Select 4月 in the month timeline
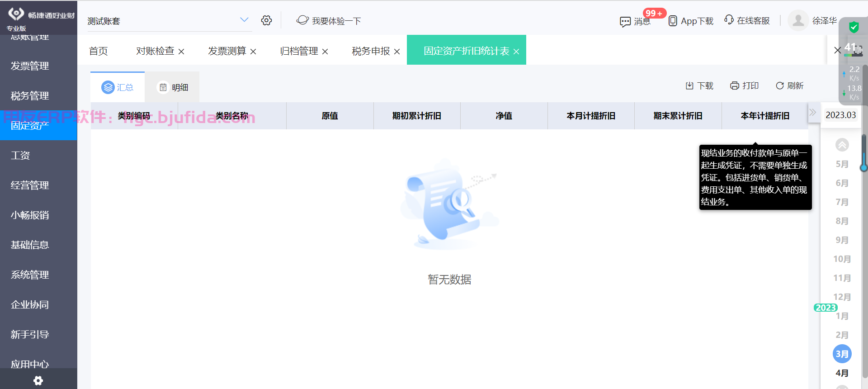Viewport: 868px width, 389px height. (842, 373)
